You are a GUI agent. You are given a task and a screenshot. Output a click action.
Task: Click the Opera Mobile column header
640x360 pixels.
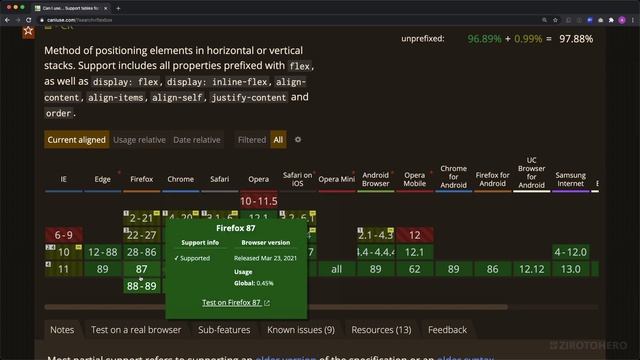(x=414, y=179)
